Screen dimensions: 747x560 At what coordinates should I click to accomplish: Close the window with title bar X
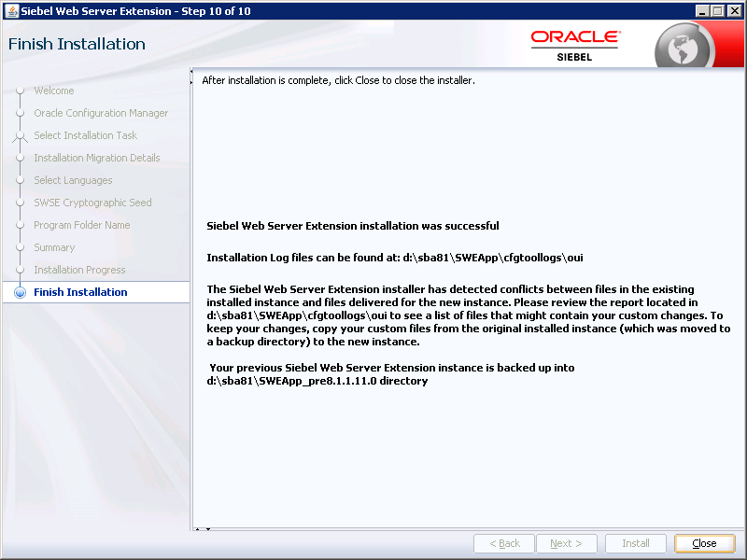coord(734,10)
